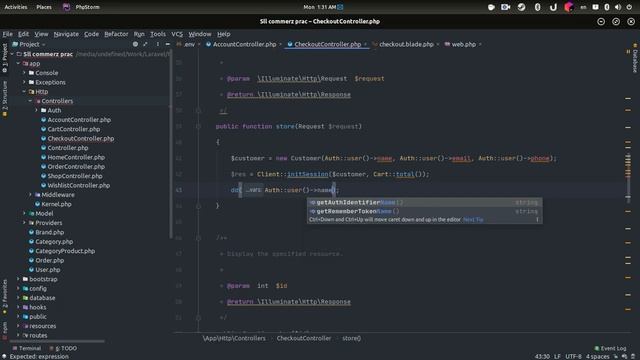Screen dimensions: 640x360
Task: Expand the Providers folder
Action: 24,223
